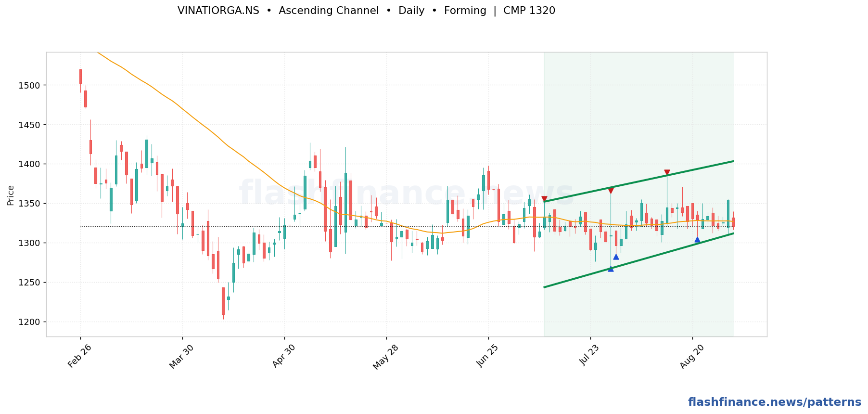Click the Mar 30 date label
This screenshot has height=414, width=868.
point(181,357)
